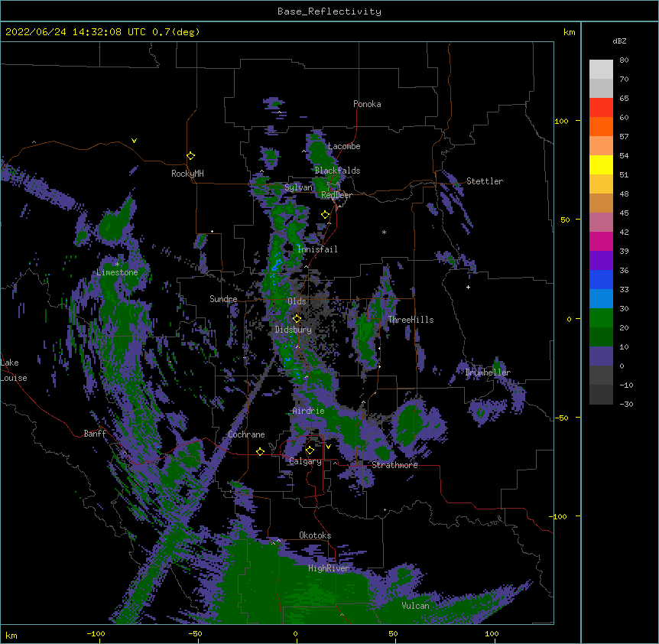Image resolution: width=659 pixels, height=644 pixels.
Task: Select the Vulcan city label
Action: 415,606
